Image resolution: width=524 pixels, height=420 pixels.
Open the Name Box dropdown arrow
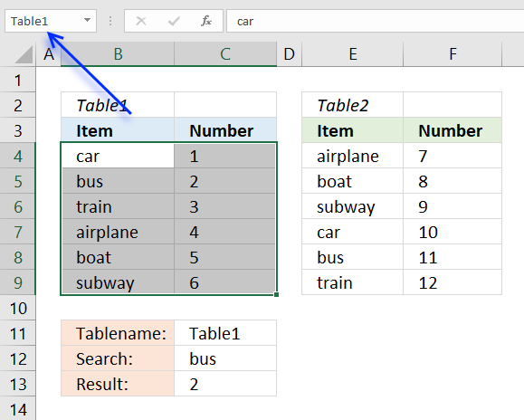[87, 20]
